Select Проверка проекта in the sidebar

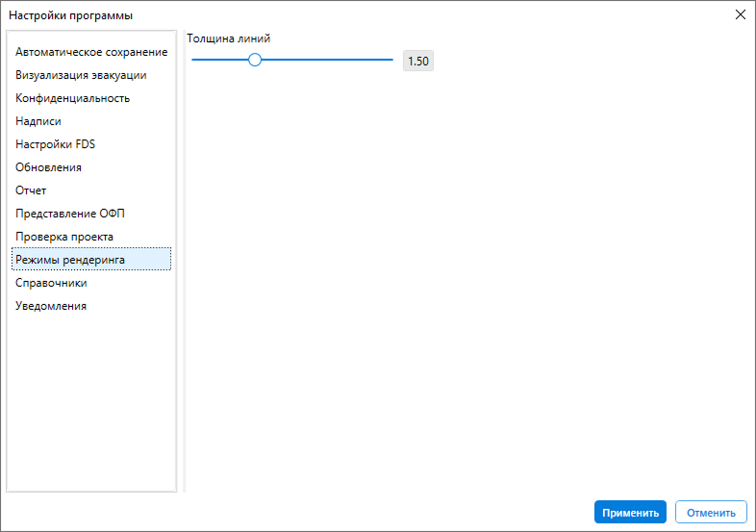(91, 237)
